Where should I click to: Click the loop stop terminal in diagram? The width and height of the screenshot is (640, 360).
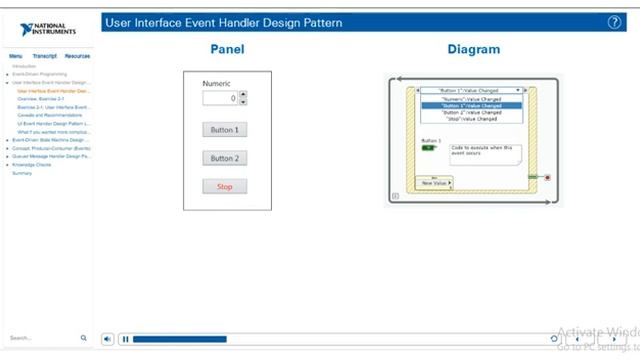pyautogui.click(x=547, y=178)
